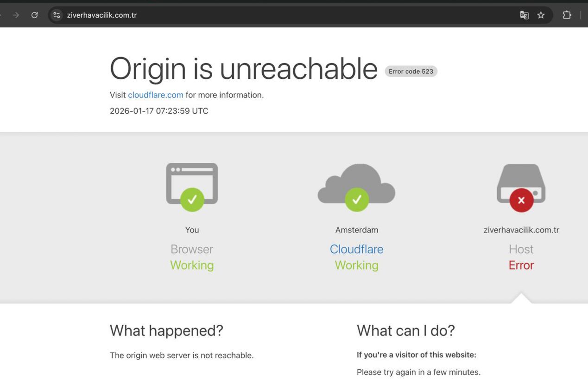The height and width of the screenshot is (386, 588).
Task: Click the red Error status text
Action: point(521,265)
